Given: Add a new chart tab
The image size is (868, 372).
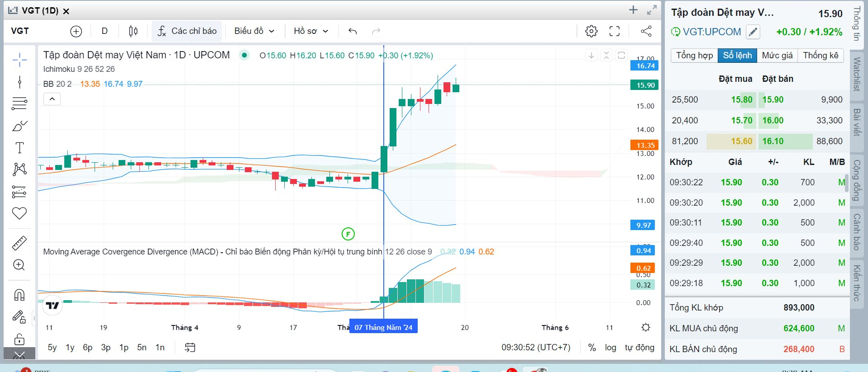Looking at the screenshot, I should (x=633, y=10).
